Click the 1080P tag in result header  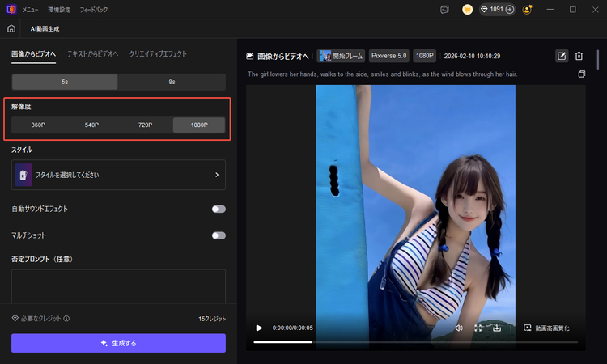tap(425, 56)
